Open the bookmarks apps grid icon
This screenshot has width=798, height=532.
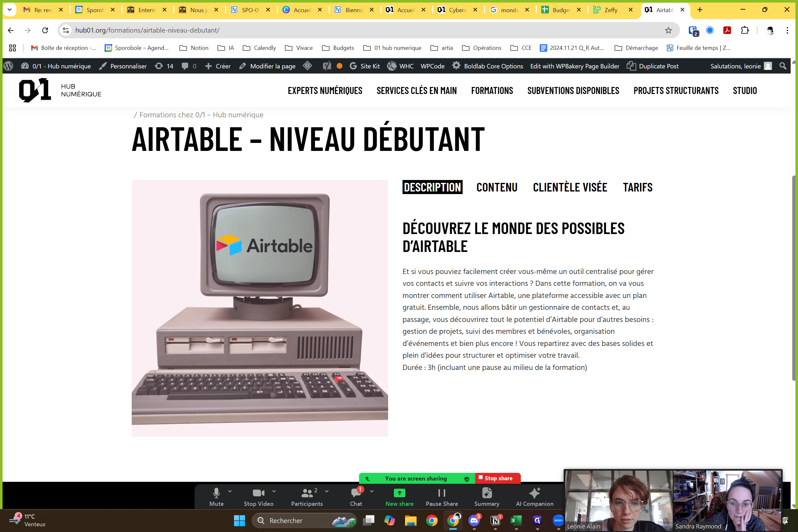pyautogui.click(x=12, y=48)
